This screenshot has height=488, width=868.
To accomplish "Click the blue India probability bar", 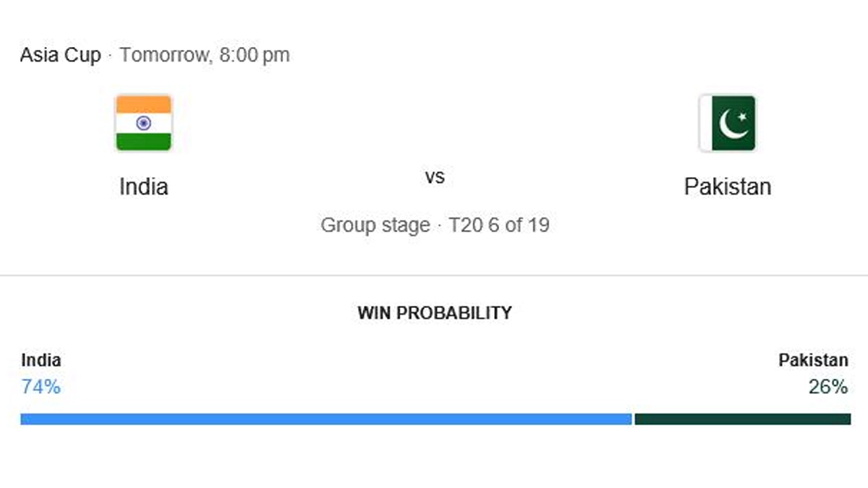I will (x=325, y=419).
